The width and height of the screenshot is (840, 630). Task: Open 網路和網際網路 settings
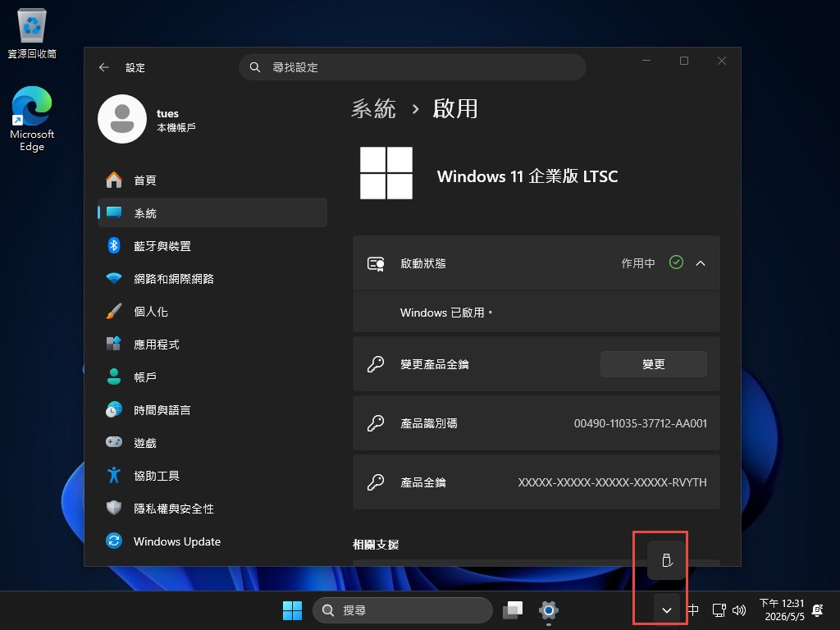(x=212, y=279)
